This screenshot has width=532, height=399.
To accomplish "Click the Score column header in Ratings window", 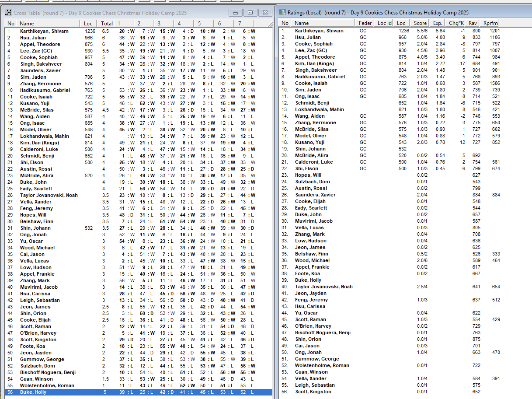I will [x=420, y=23].
